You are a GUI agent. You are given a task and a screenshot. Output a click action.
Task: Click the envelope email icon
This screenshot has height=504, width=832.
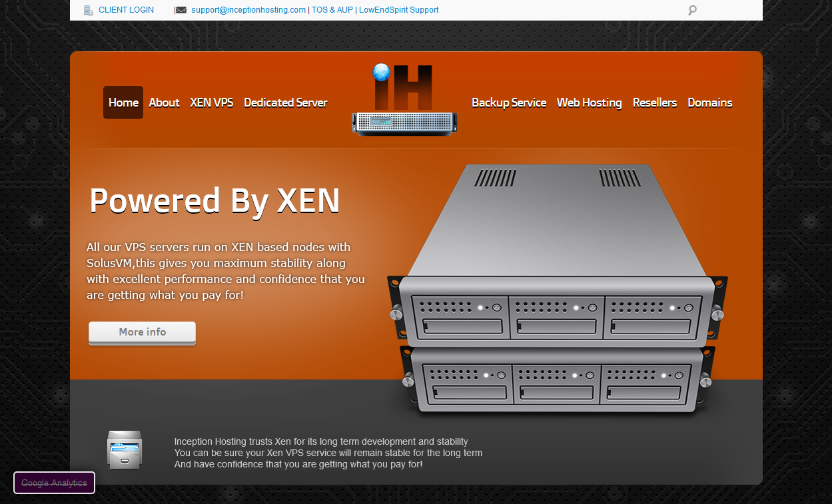pos(181,10)
